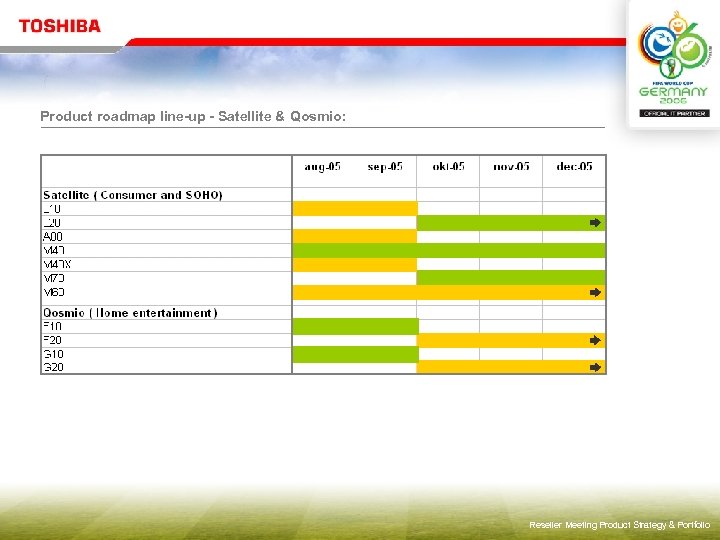Click the L10 row label
The image size is (720, 540).
52,209
